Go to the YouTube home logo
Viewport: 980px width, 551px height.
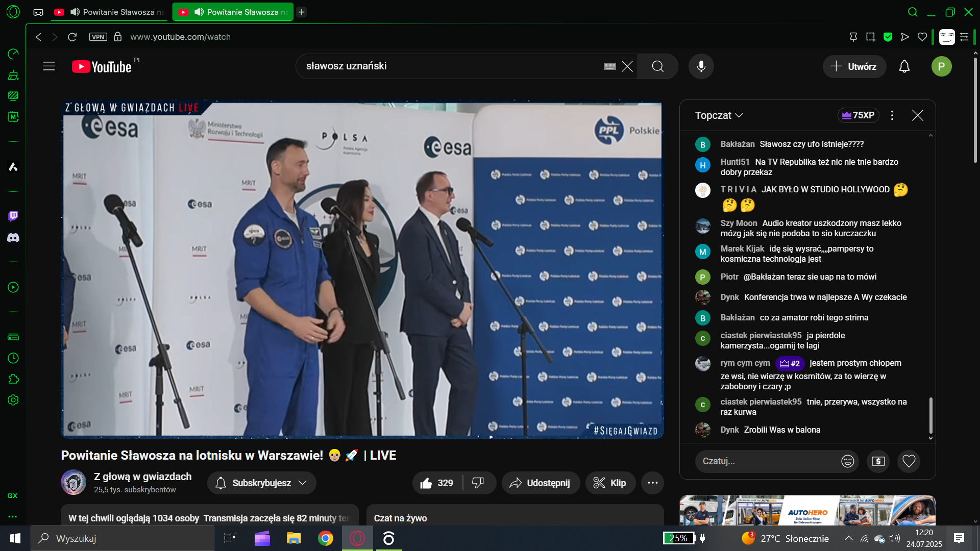point(102,66)
